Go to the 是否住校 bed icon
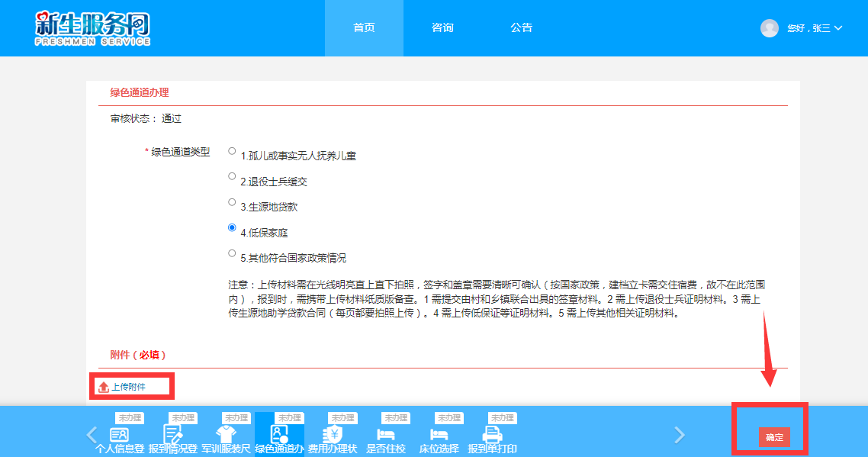This screenshot has width=868, height=457. pyautogui.click(x=386, y=435)
